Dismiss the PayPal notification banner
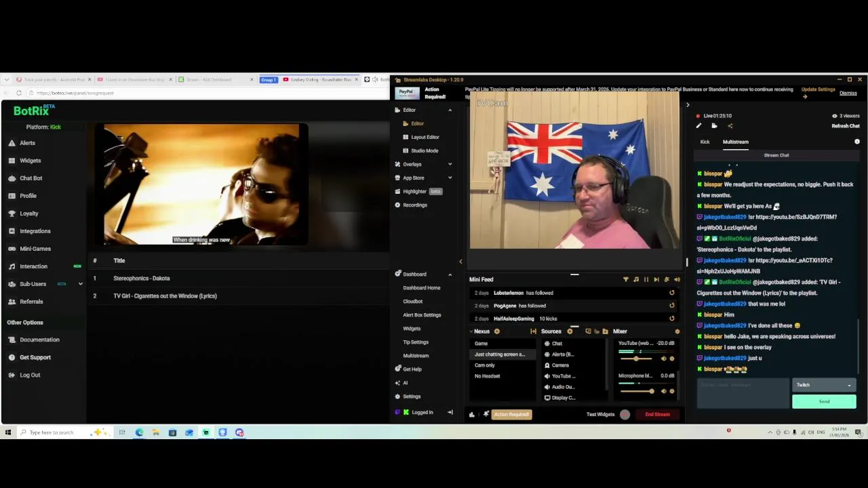868x488 pixels. pyautogui.click(x=848, y=93)
